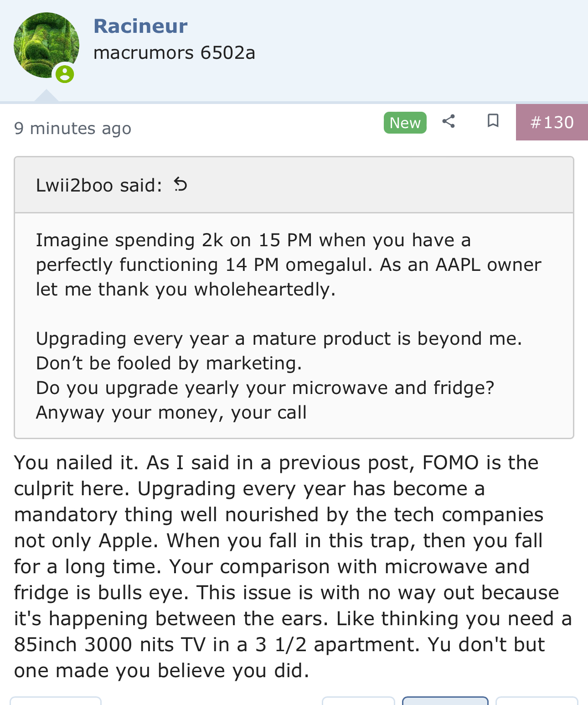Open the #130 post permalink
Viewport: 588px width, 705px height.
pyautogui.click(x=552, y=122)
